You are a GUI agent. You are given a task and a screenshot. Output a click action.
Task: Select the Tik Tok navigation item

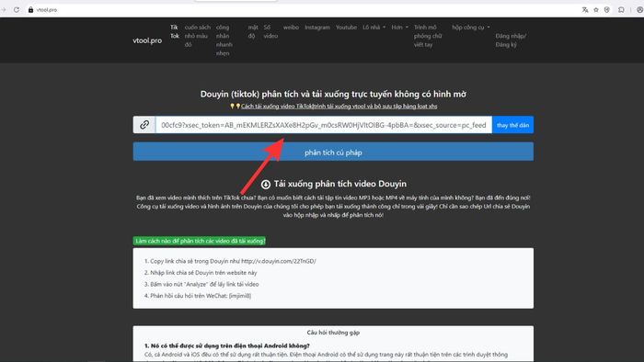click(175, 31)
